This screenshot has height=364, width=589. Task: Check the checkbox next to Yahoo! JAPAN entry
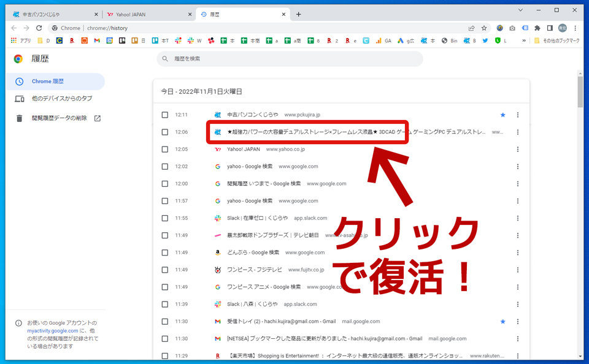point(164,149)
